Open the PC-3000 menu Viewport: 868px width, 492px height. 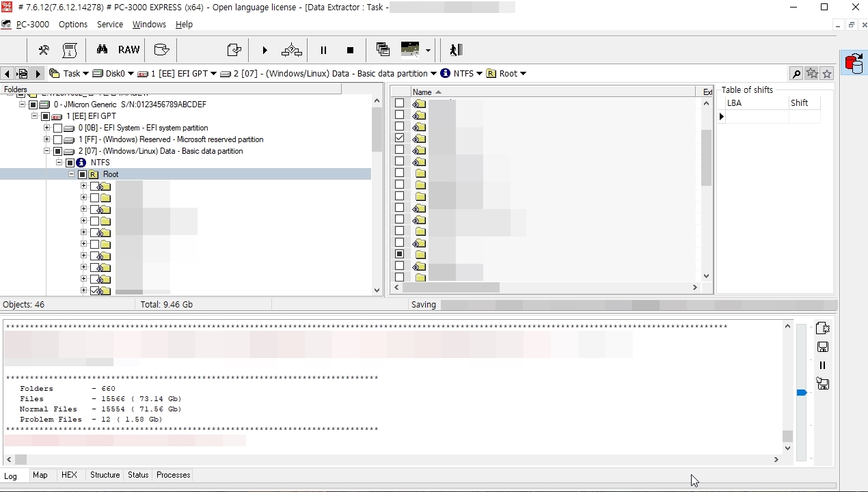33,24
